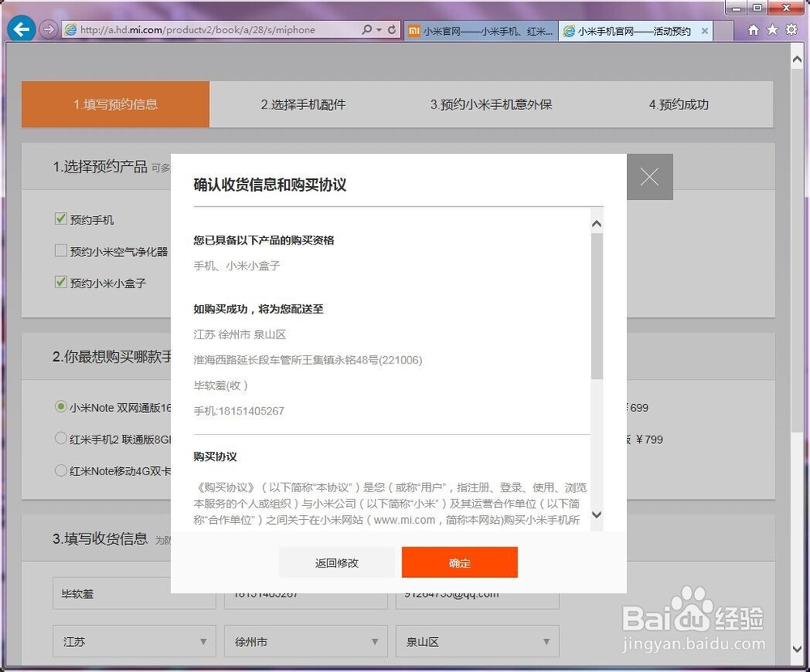Viewport: 810px width, 672px height.
Task: Open step 1.填写预约信息 tab
Action: 116,104
